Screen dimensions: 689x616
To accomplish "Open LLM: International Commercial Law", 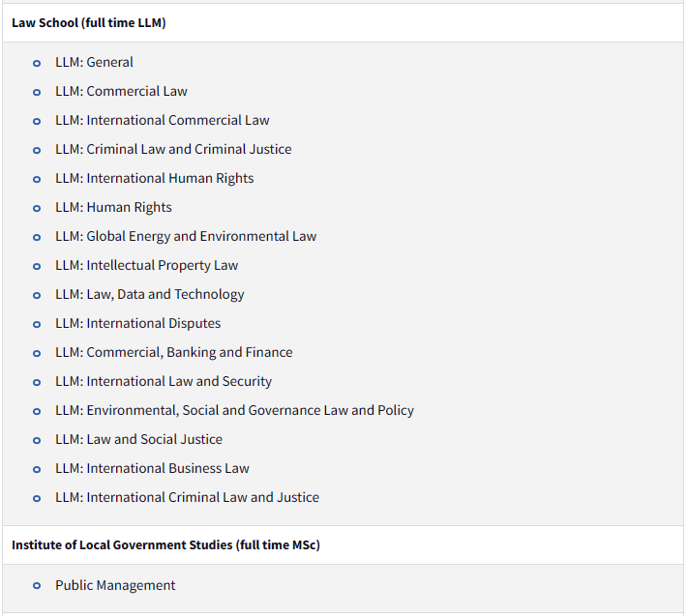I will tap(163, 120).
